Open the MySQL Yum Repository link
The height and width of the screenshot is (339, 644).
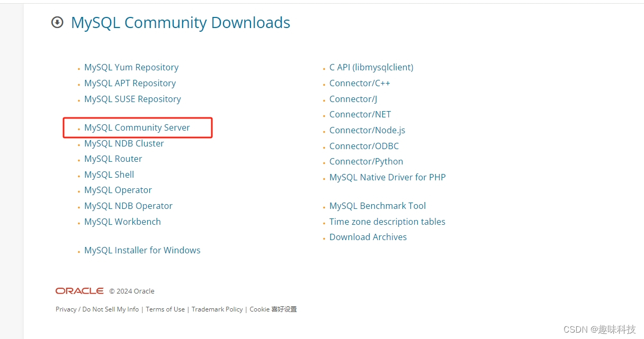point(131,67)
